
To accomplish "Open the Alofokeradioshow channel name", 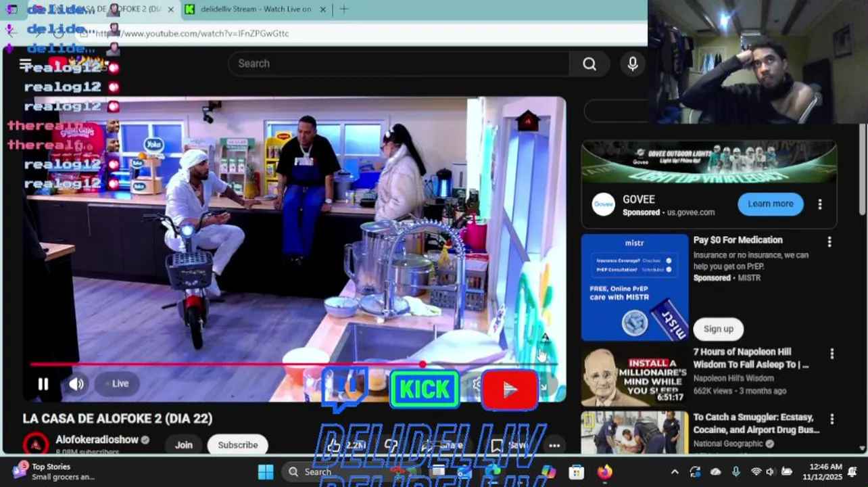I will point(97,440).
